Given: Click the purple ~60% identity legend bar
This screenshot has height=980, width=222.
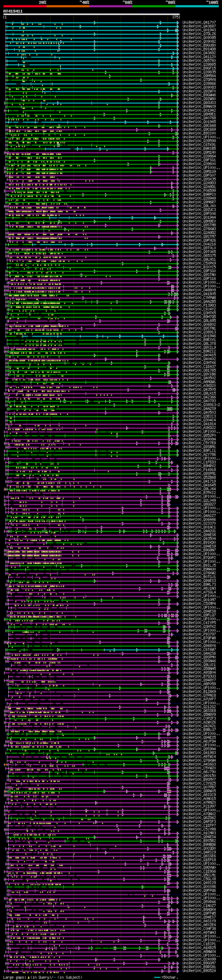Looking at the screenshot, I should point(111,6).
